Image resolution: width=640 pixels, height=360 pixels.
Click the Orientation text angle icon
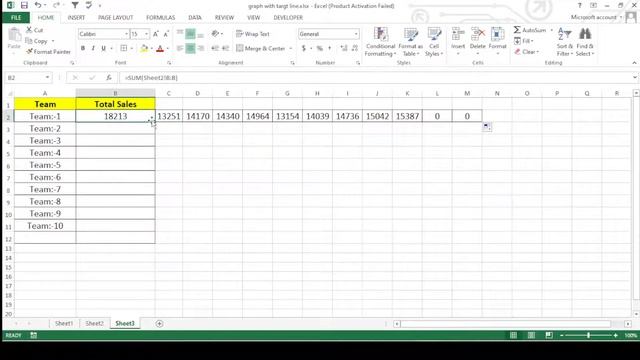point(216,34)
